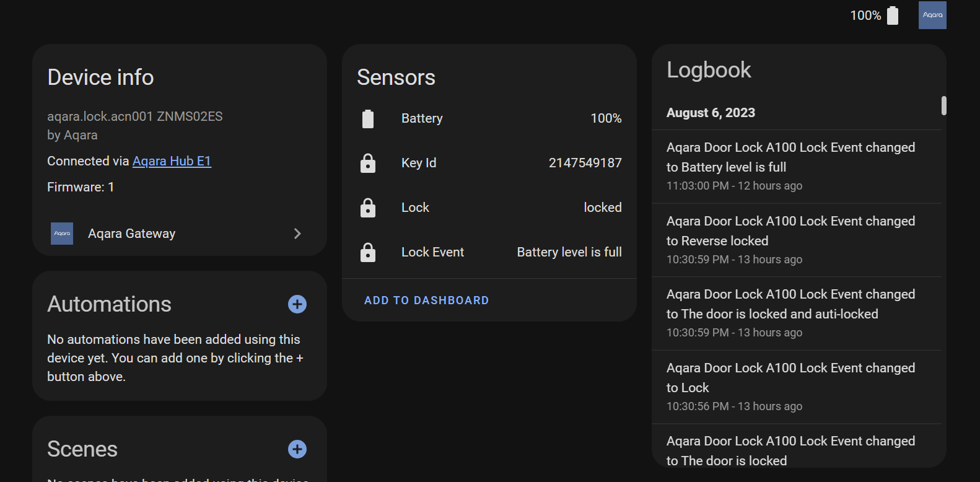The height and width of the screenshot is (482, 980).
Task: Click the Sensors card title
Action: tap(396, 77)
